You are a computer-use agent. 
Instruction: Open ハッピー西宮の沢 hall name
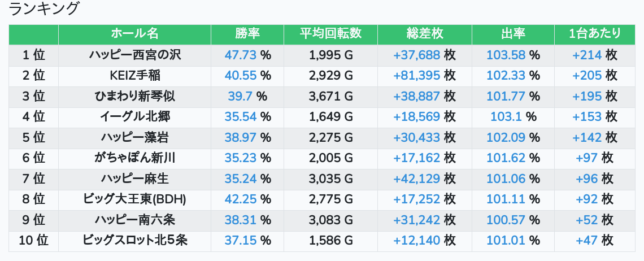click(x=134, y=55)
